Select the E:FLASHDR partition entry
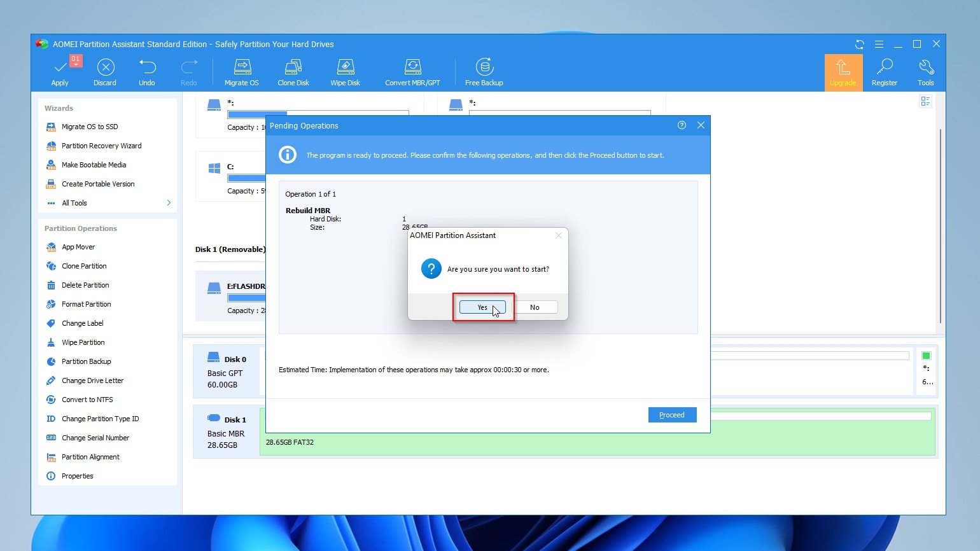Image resolution: width=980 pixels, height=551 pixels. 230,297
